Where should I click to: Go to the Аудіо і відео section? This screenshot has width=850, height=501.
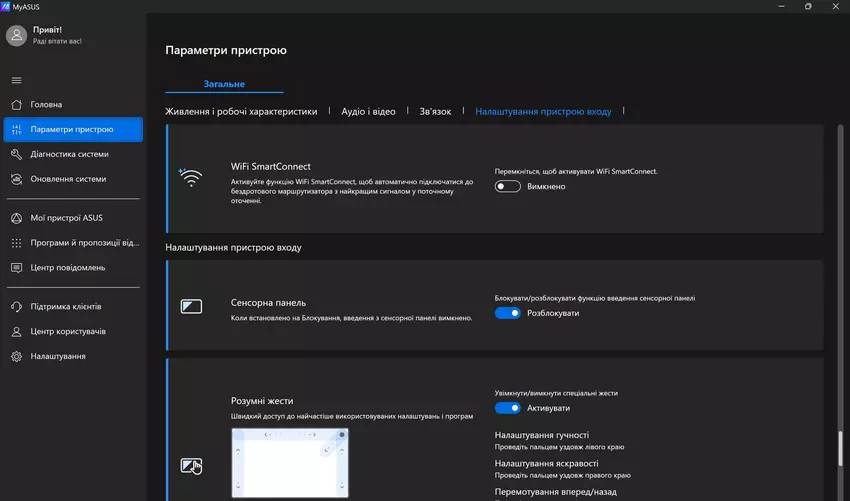[x=368, y=112]
